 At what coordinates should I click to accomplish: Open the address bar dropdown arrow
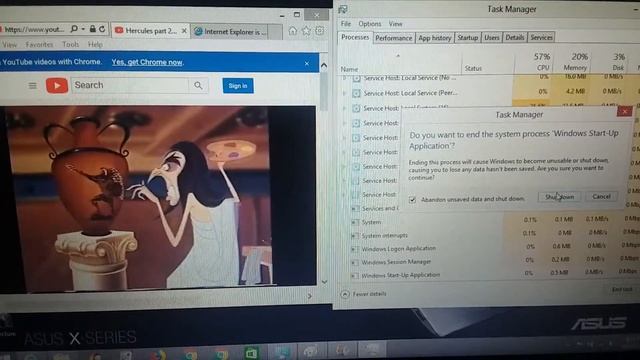[x=83, y=29]
